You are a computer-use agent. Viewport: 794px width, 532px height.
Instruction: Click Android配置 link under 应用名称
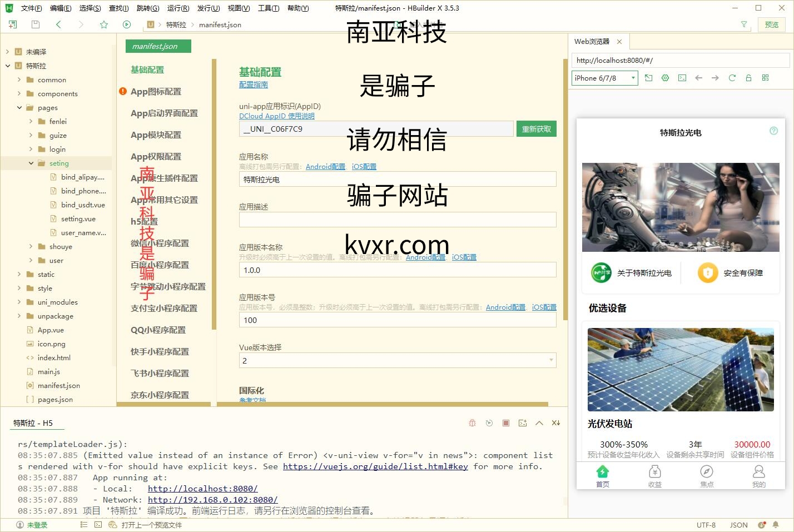(x=325, y=167)
